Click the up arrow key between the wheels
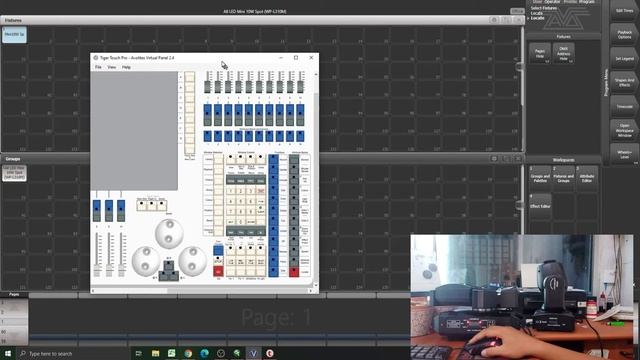This screenshot has height=360, width=640. pos(169,266)
